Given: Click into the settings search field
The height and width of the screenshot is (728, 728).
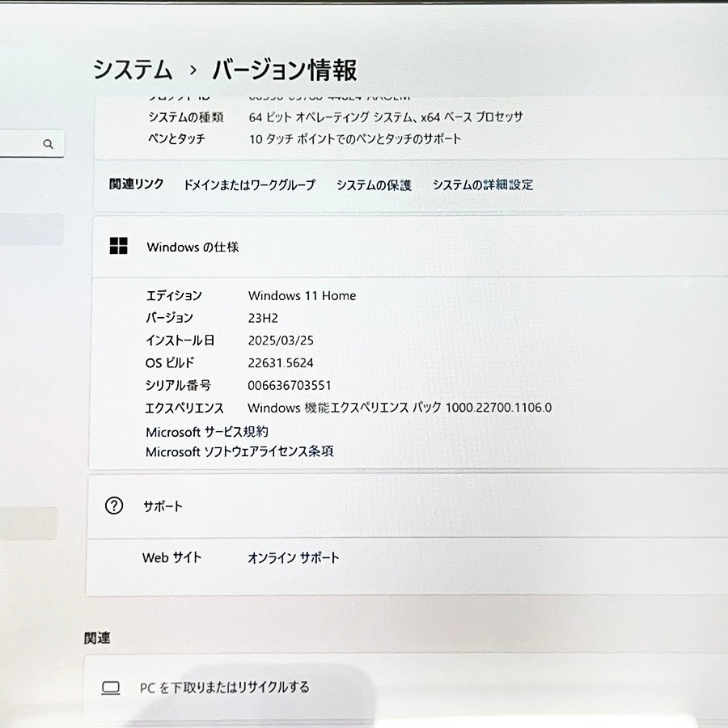Looking at the screenshot, I should click(x=32, y=143).
